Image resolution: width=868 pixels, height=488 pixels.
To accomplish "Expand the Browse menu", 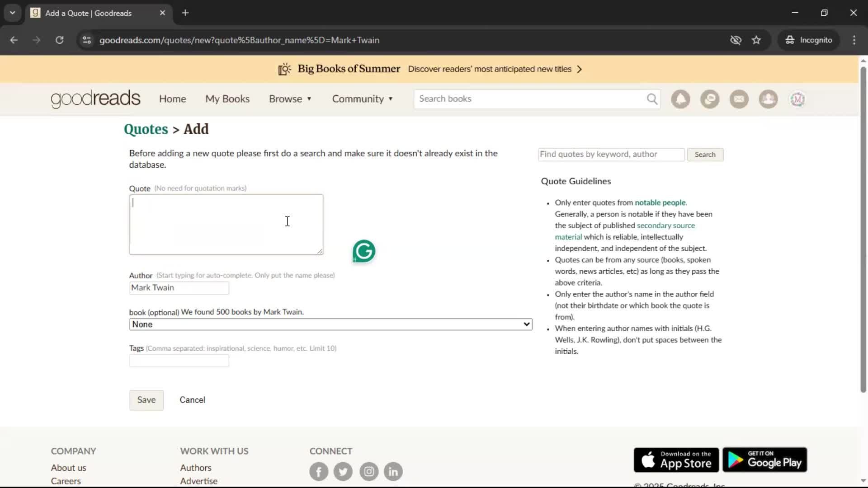I will [290, 99].
